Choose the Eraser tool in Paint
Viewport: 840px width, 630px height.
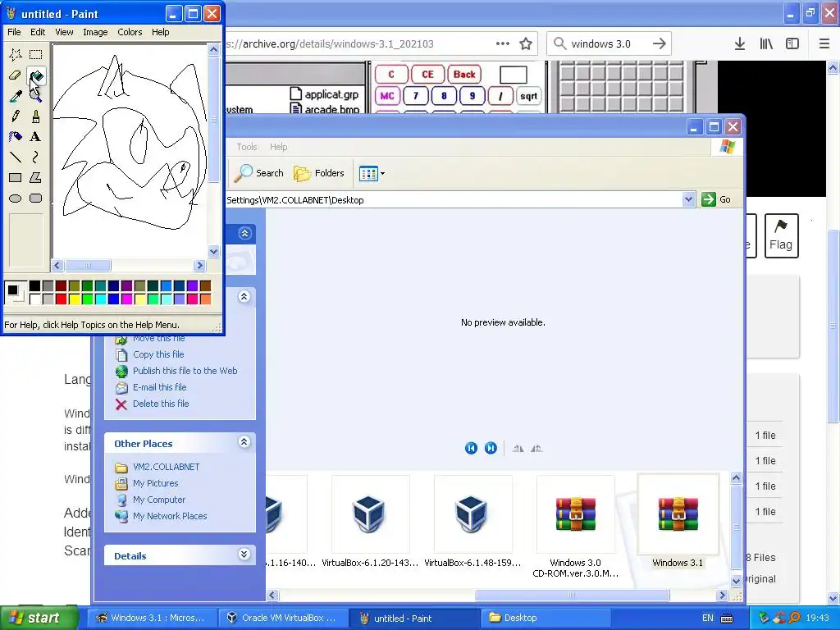point(15,75)
